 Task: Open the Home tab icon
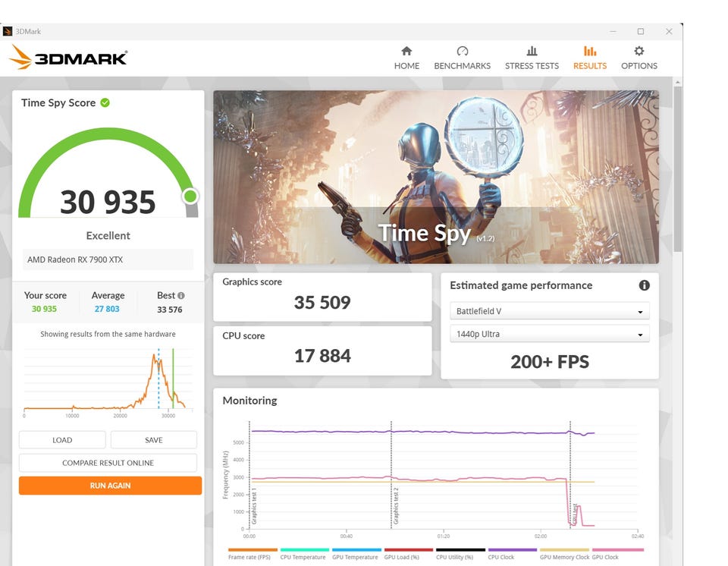pos(406,51)
